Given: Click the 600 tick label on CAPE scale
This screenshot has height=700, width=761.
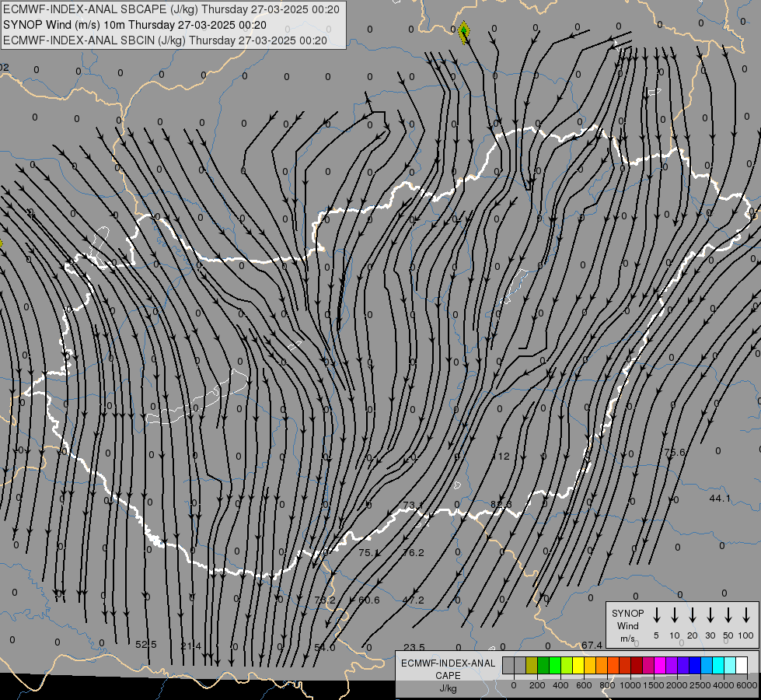Looking at the screenshot, I should [x=584, y=685].
